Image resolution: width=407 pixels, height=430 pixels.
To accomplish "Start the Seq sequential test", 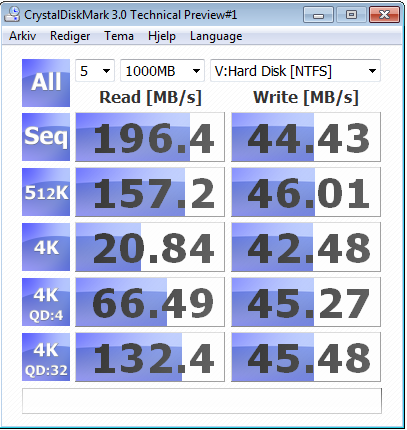I will coord(46,137).
